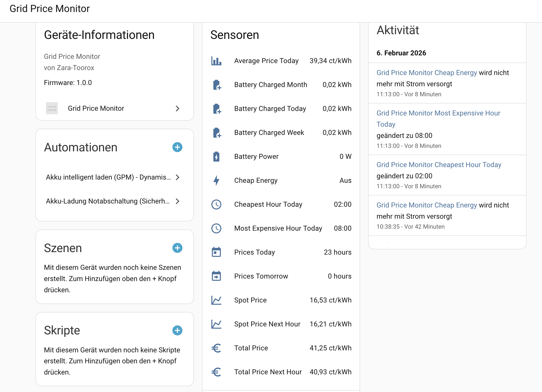Click the Battery Power charging icon
Image resolution: width=542 pixels, height=392 pixels.
coord(216,157)
